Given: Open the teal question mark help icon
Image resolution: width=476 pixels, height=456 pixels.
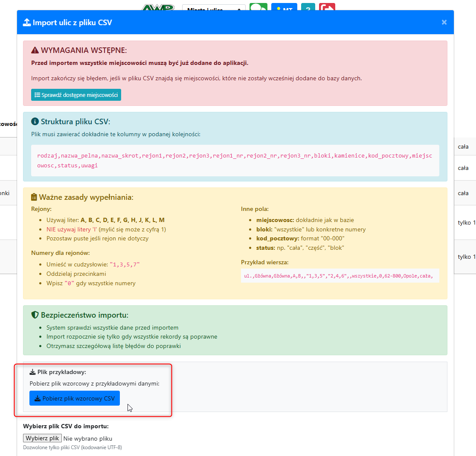Looking at the screenshot, I should tap(308, 8).
